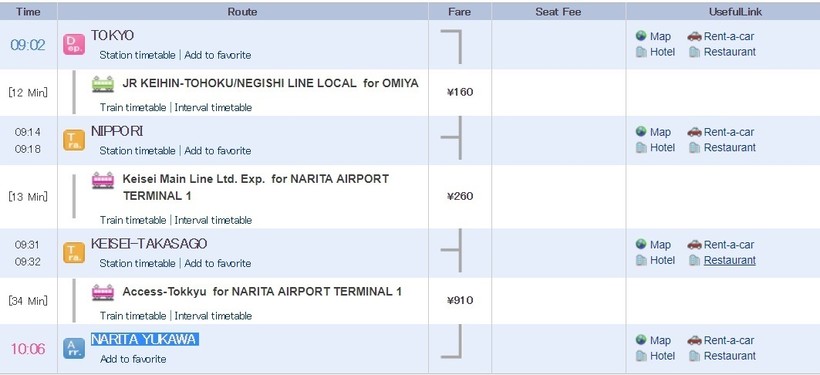820x375 pixels.
Task: Open Interval timetable for Keisei Main Line
Action: [x=213, y=220]
